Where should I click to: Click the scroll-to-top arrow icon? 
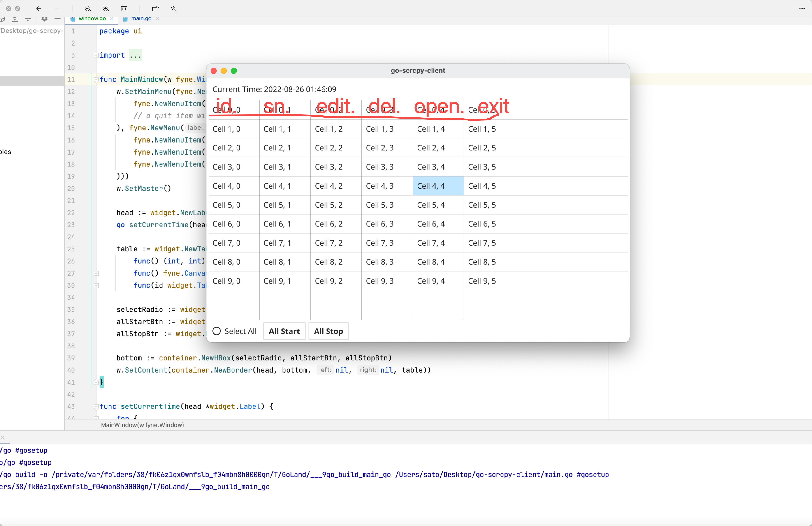(x=27, y=20)
